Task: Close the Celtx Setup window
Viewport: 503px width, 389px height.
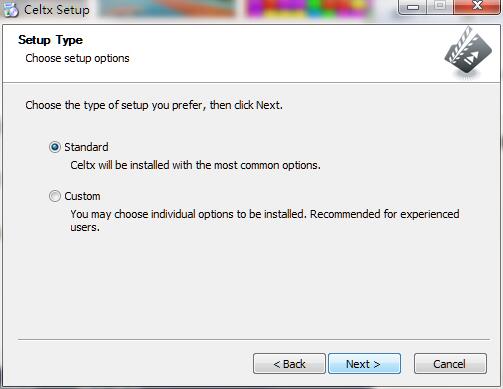Action: (x=477, y=7)
